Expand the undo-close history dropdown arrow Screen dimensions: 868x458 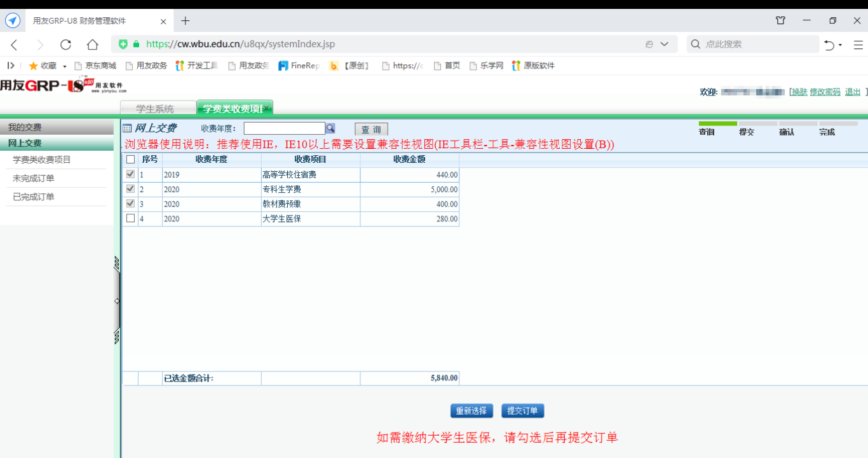tap(840, 45)
